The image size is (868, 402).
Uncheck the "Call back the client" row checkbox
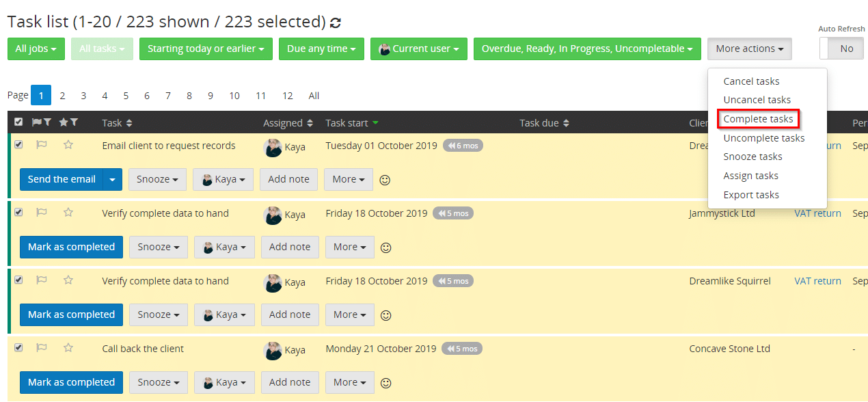[x=18, y=347]
